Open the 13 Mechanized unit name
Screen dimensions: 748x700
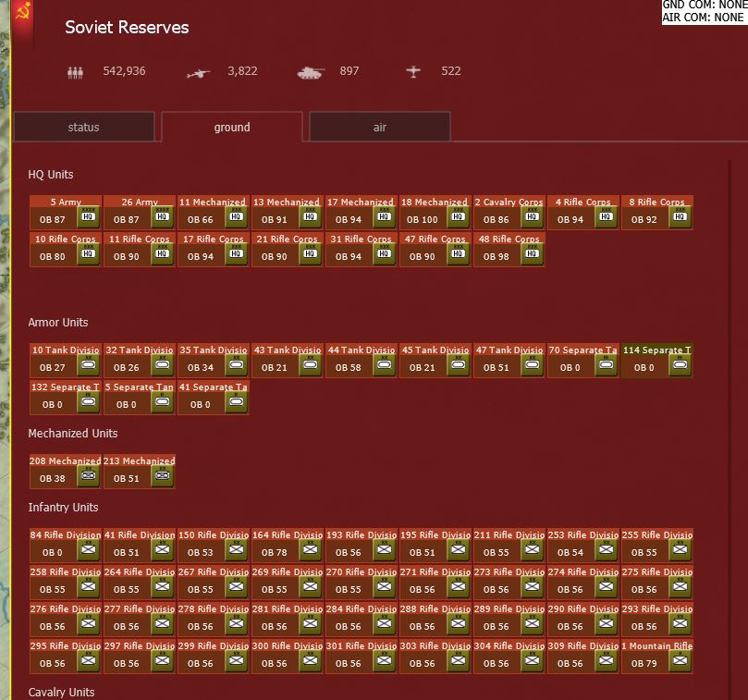[287, 202]
